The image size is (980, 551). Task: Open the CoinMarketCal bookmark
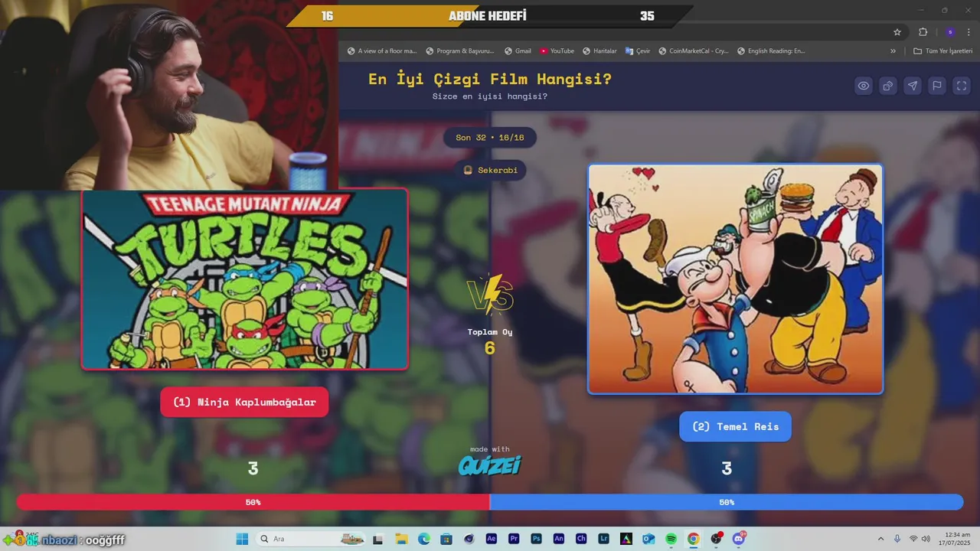click(694, 51)
